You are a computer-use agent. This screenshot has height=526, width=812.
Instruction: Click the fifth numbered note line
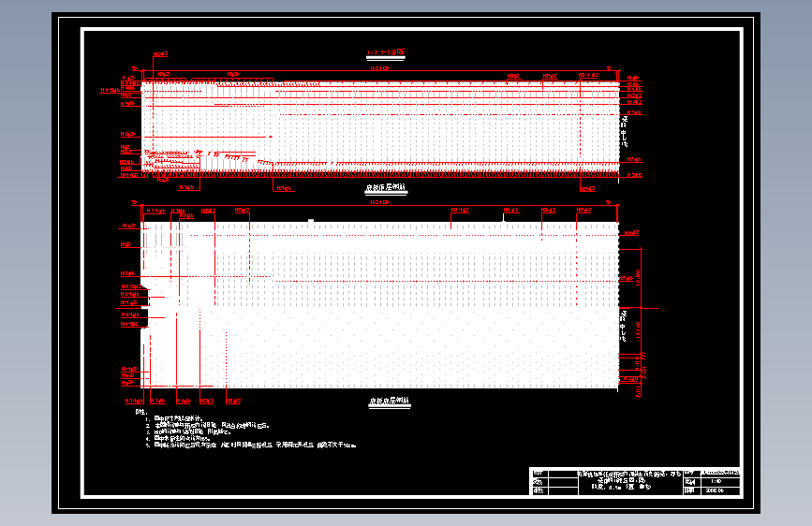pos(251,445)
